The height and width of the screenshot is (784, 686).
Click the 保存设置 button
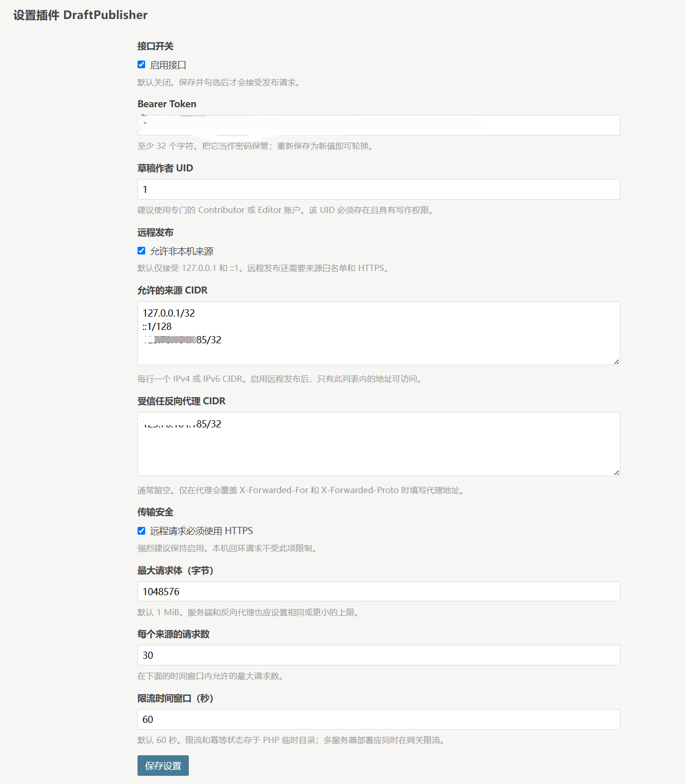tap(163, 766)
